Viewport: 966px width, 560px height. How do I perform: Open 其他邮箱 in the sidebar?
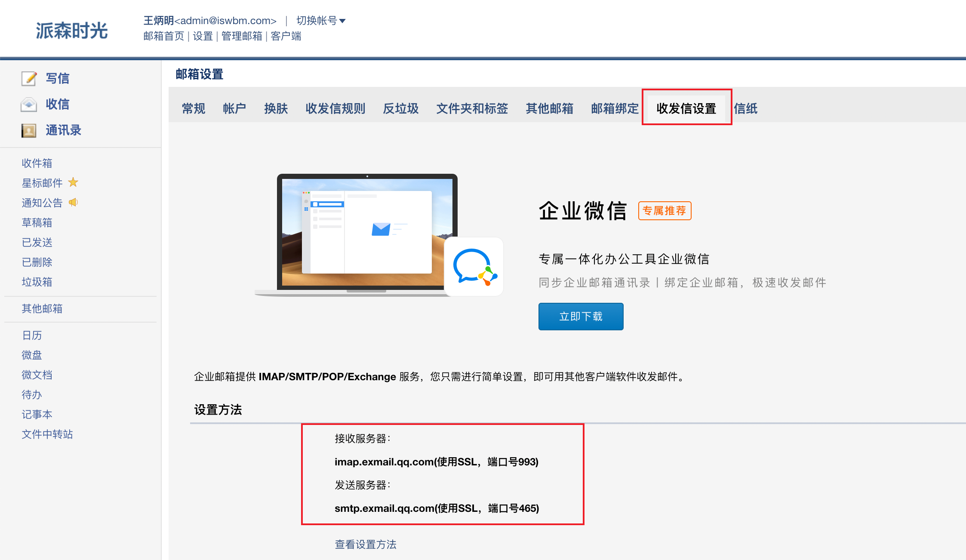coord(42,308)
